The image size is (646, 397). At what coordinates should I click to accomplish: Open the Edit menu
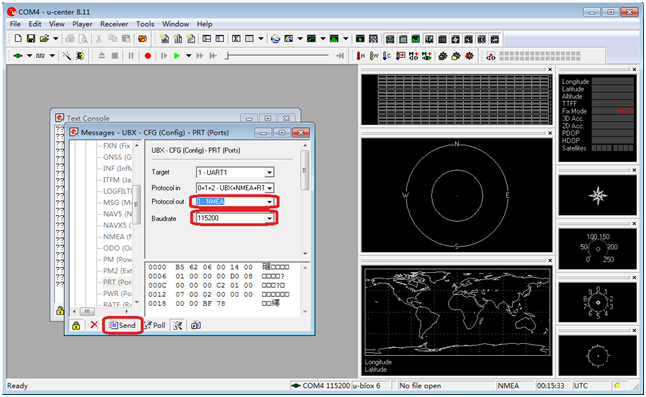(x=35, y=24)
